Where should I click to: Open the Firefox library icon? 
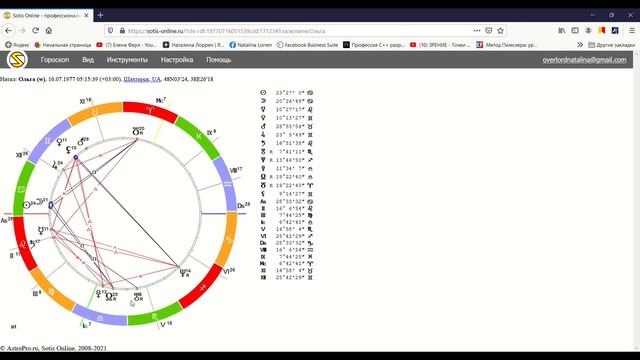tap(562, 31)
